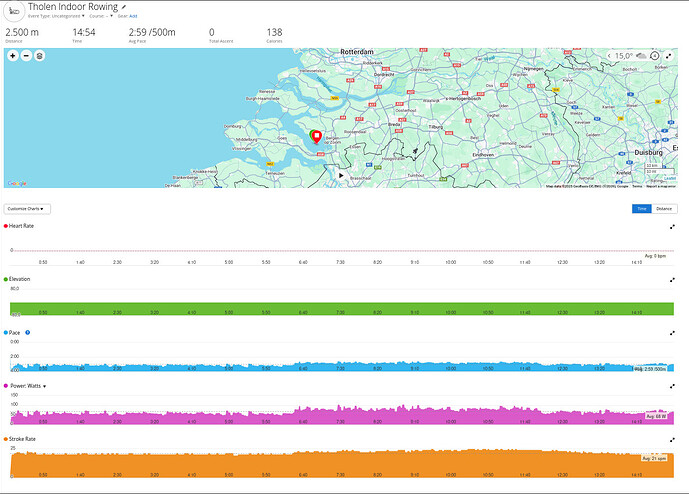Expand the Heart Rate chart
689x494 pixels.
(x=673, y=227)
